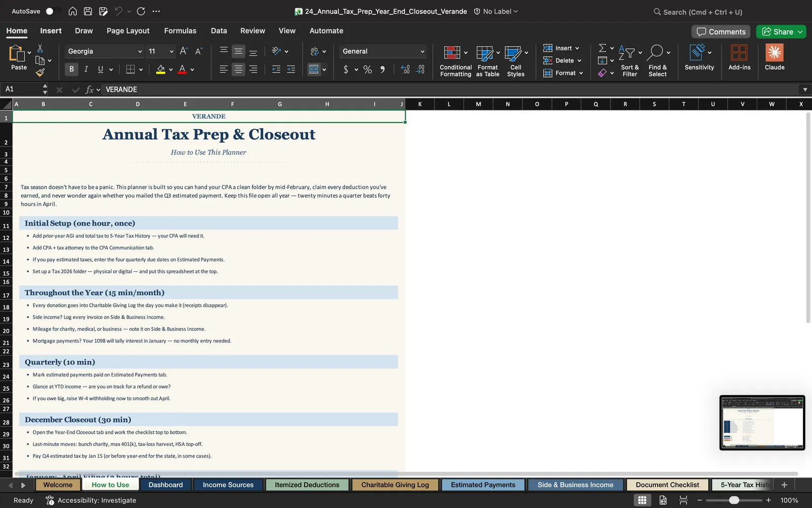
Task: Click the AutoSum sigma icon
Action: tap(602, 48)
